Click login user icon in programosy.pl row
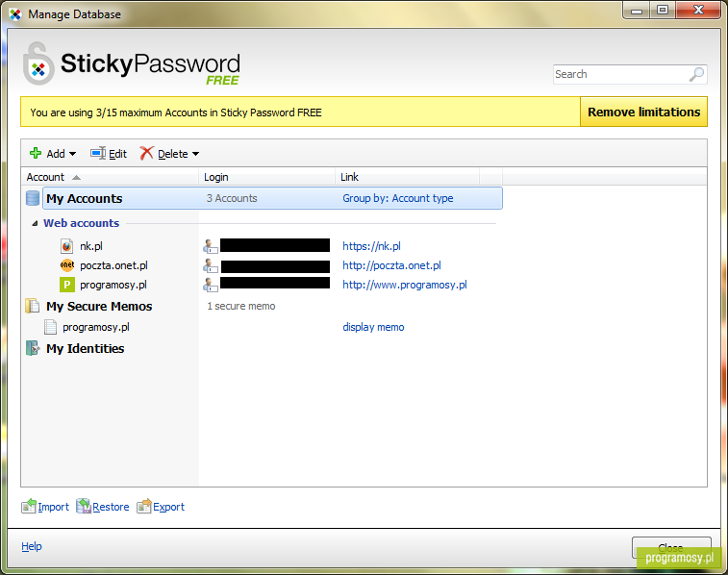Image resolution: width=728 pixels, height=575 pixels. pos(211,285)
